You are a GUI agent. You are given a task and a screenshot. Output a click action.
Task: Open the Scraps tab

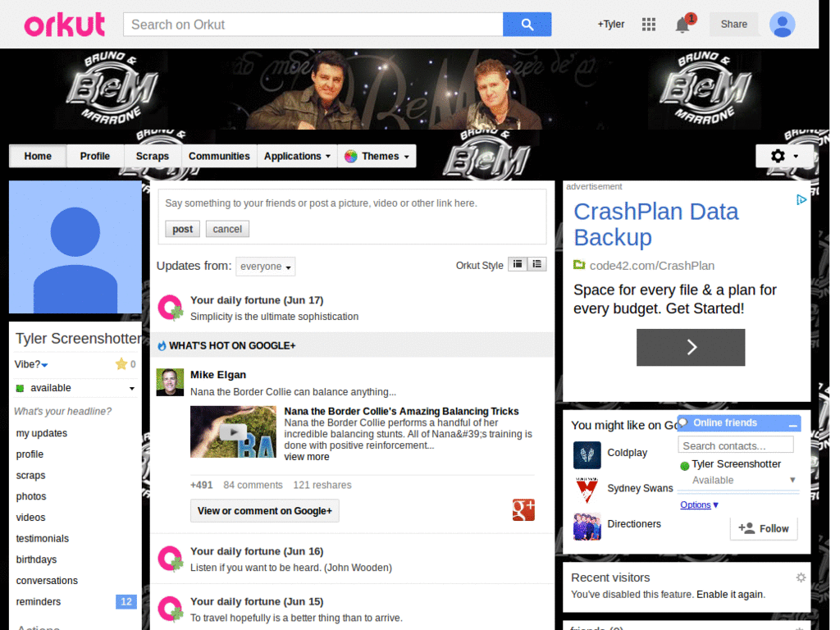click(x=152, y=157)
